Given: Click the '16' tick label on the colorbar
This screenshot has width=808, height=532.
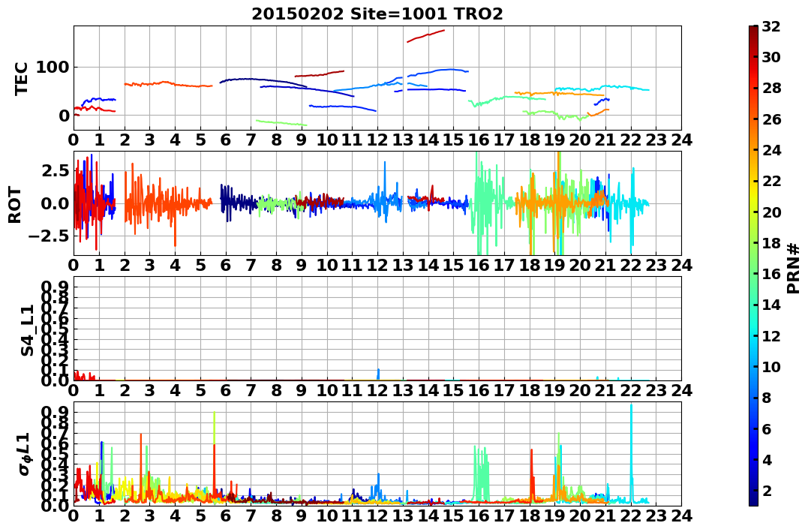Looking at the screenshot, I should click(x=771, y=274).
